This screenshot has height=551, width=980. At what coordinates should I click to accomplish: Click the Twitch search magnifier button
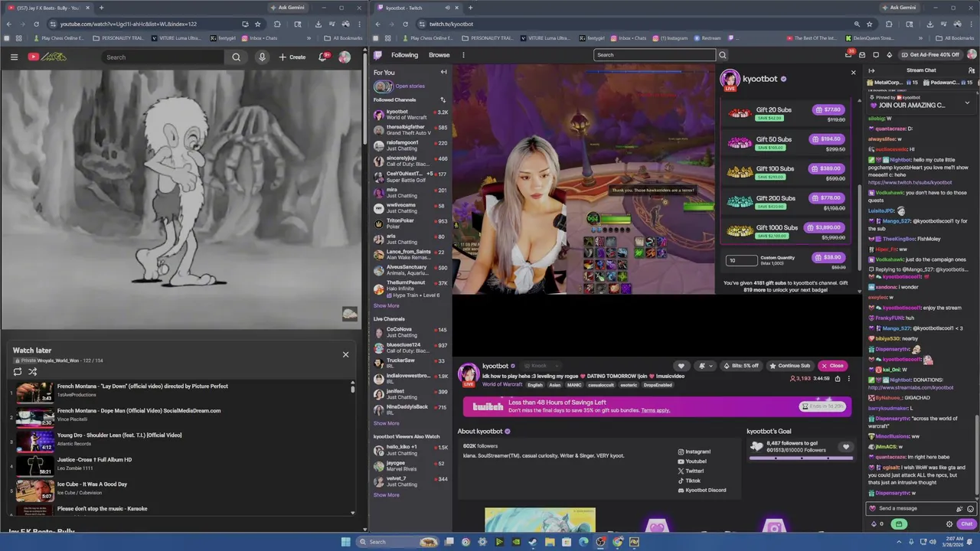[722, 55]
